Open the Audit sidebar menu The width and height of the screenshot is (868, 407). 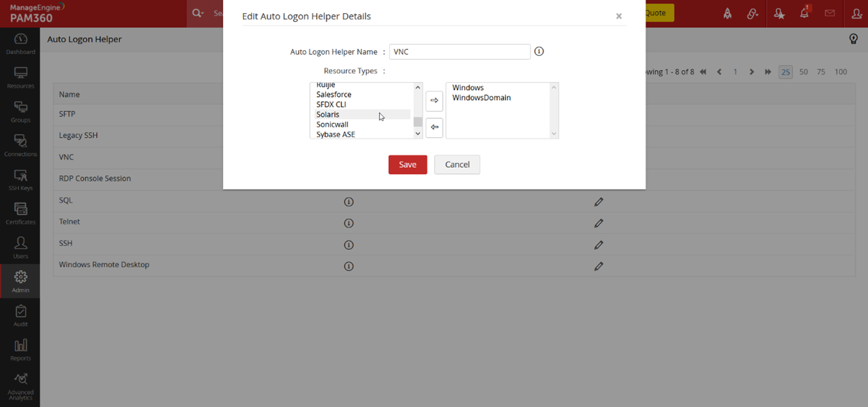point(20,316)
